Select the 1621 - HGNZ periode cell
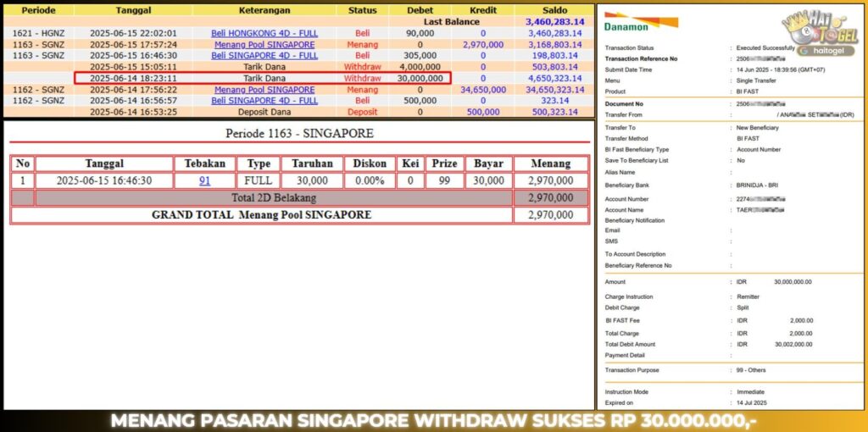This screenshot has height=432, width=868. pos(39,33)
